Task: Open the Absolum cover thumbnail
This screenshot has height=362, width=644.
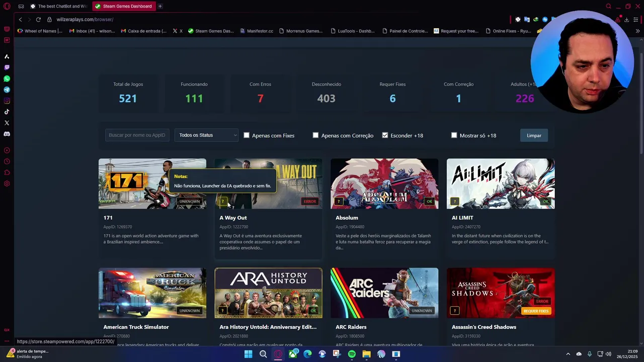Action: tap(384, 184)
